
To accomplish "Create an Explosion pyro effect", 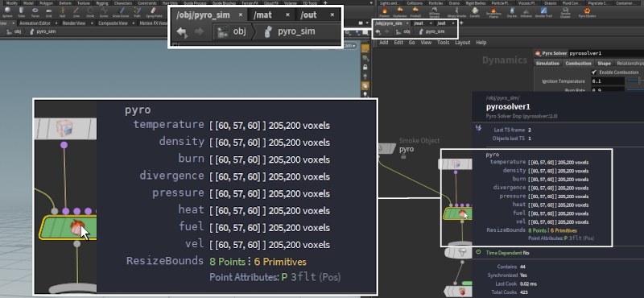I will click(x=400, y=12).
